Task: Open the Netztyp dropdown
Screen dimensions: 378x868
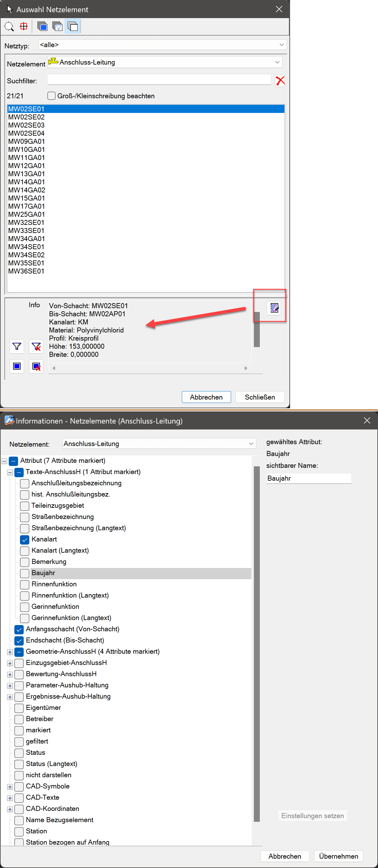Action: tap(162, 45)
